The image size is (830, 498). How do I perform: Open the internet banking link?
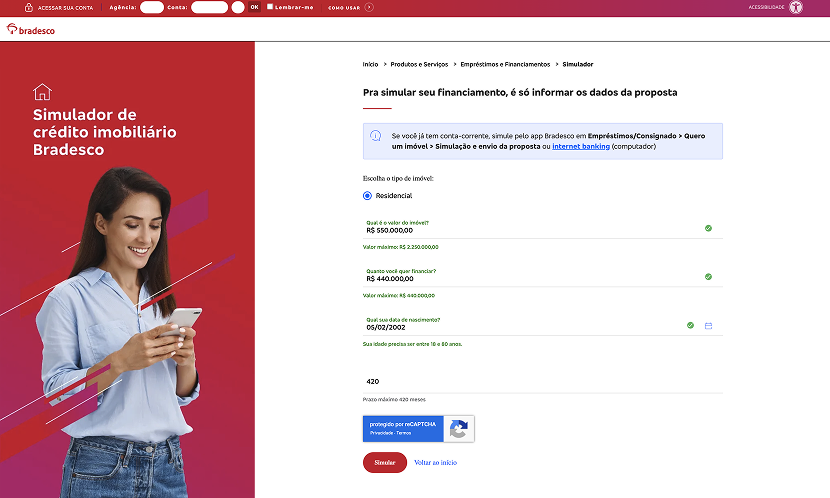[x=581, y=147]
